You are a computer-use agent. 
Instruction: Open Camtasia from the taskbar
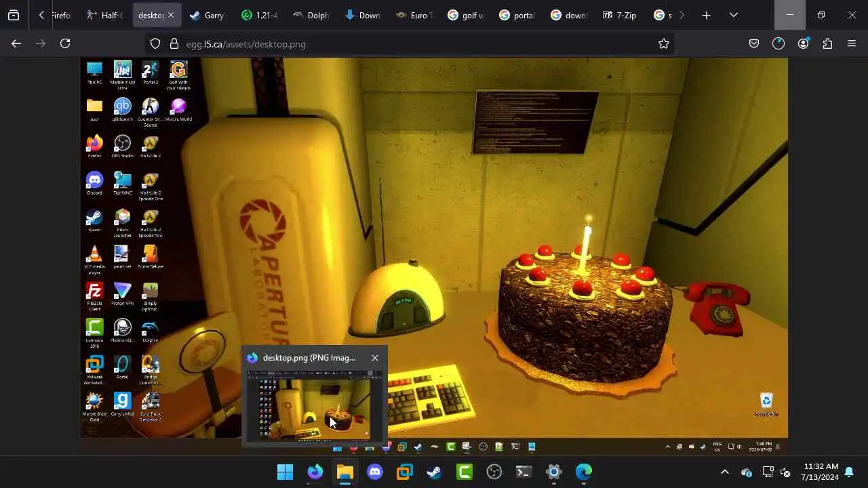tap(465, 472)
